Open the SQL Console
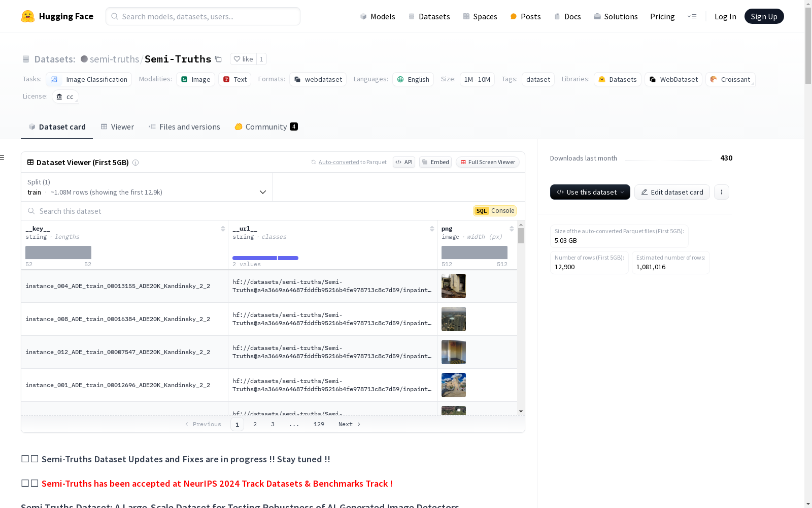Image resolution: width=812 pixels, height=508 pixels. tap(495, 211)
